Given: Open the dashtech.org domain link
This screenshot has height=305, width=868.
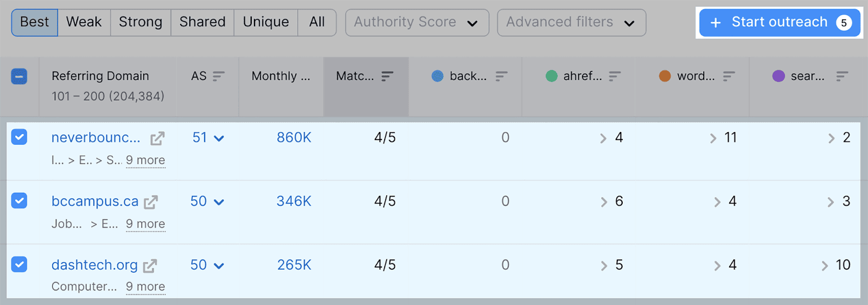Looking at the screenshot, I should (x=94, y=265).
